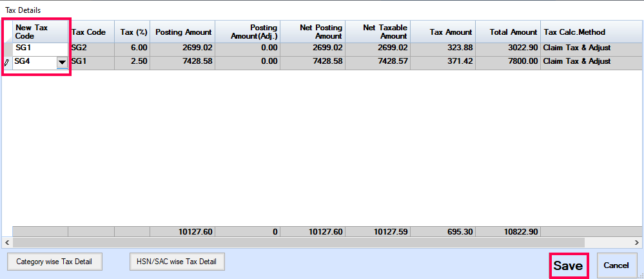644x279 pixels.
Task: Click the Net Taxable Amount column header
Action: coord(378,32)
